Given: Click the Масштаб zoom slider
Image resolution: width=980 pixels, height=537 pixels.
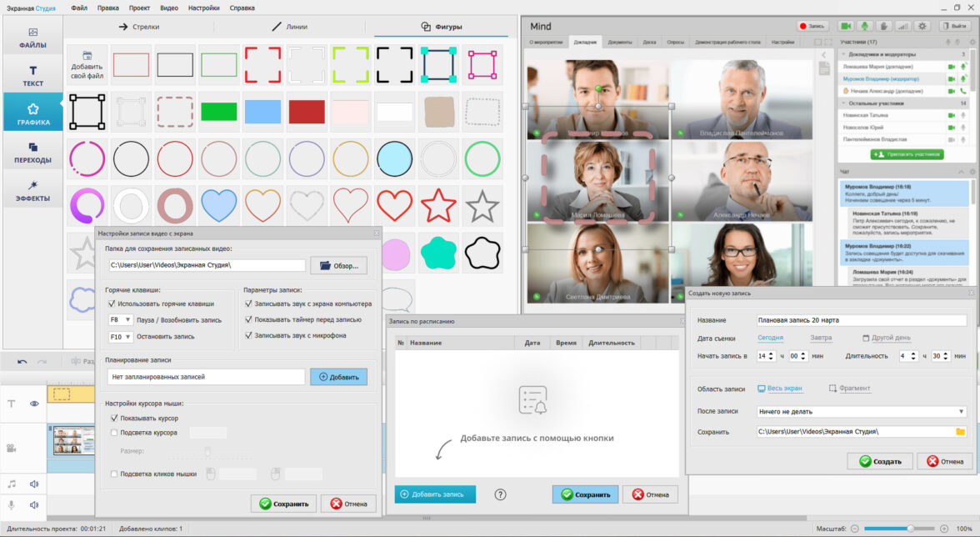Looking at the screenshot, I should click(x=899, y=529).
